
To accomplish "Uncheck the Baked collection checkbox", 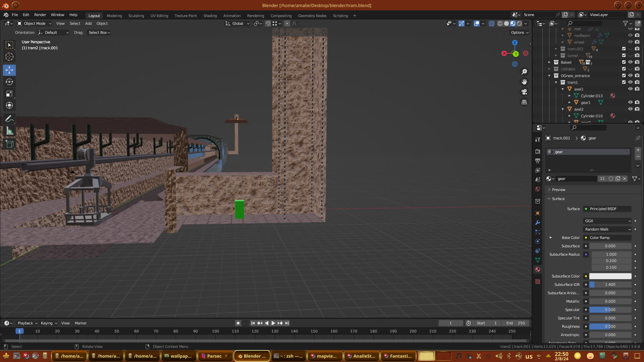I will tap(624, 62).
